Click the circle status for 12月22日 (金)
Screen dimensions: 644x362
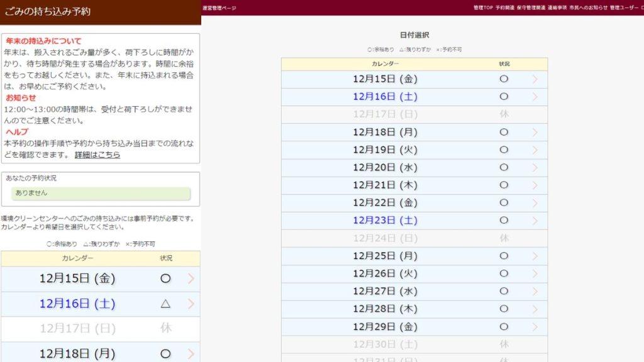point(504,203)
